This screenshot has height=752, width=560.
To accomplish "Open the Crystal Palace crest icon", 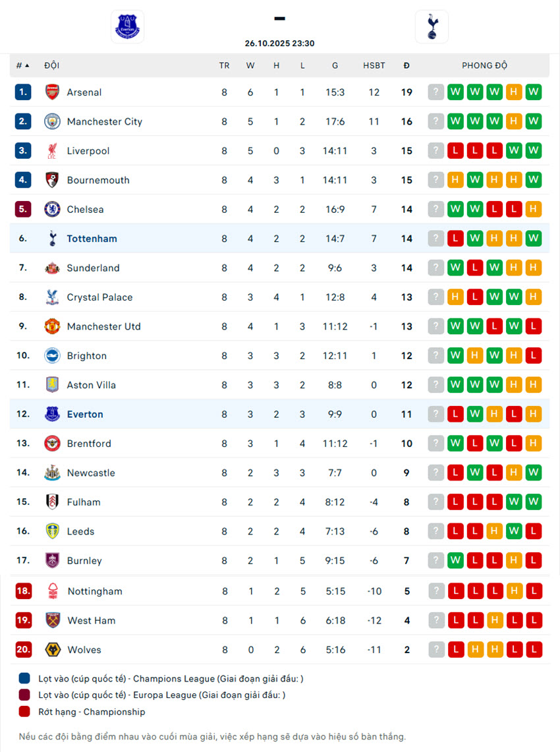I will pyautogui.click(x=52, y=297).
